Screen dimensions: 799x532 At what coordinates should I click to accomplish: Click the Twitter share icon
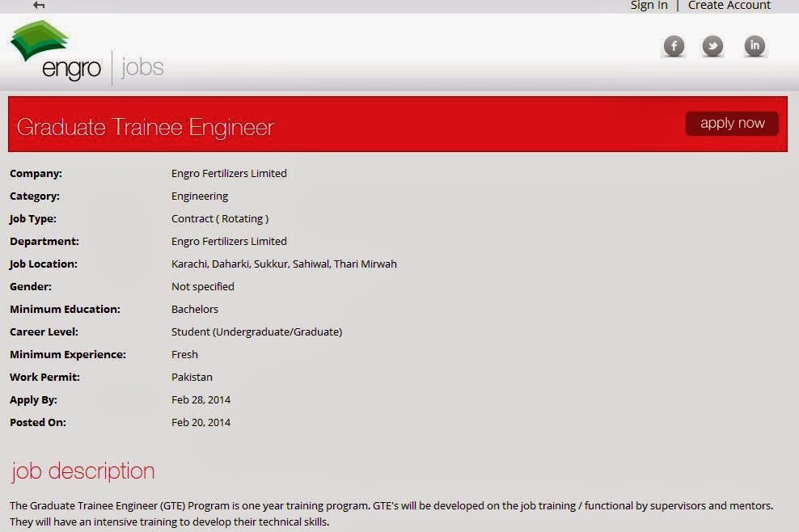(712, 46)
